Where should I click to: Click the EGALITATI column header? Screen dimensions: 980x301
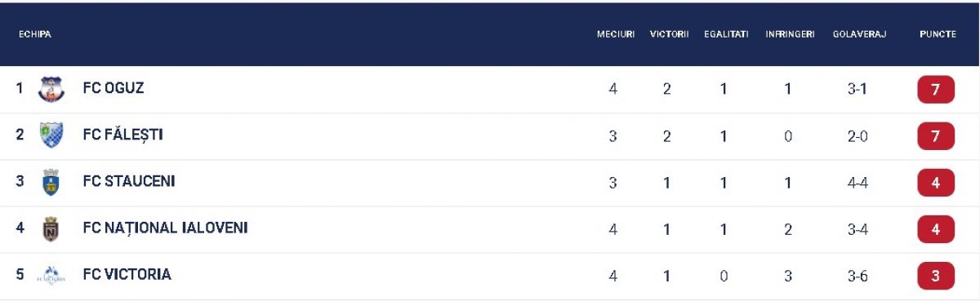coord(726,34)
